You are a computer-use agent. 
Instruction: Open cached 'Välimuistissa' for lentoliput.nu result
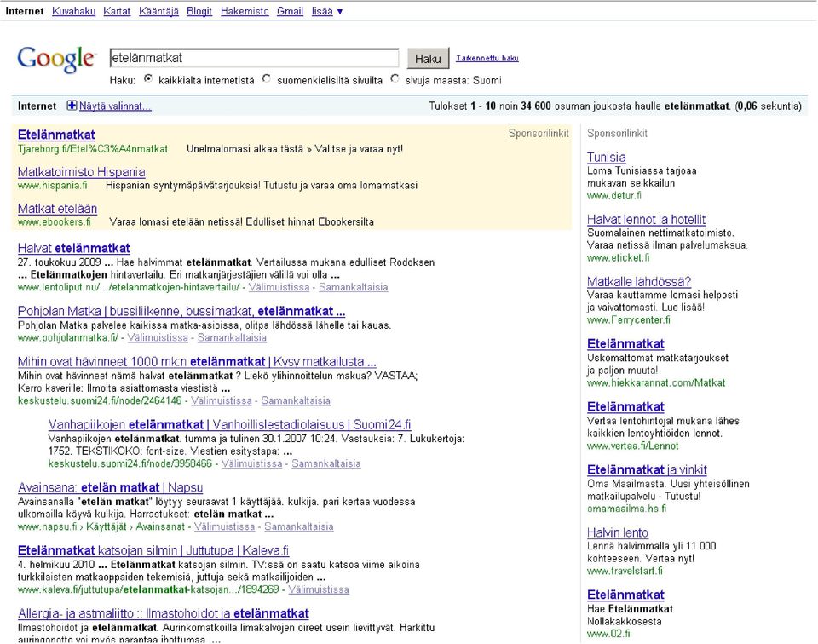279,287
